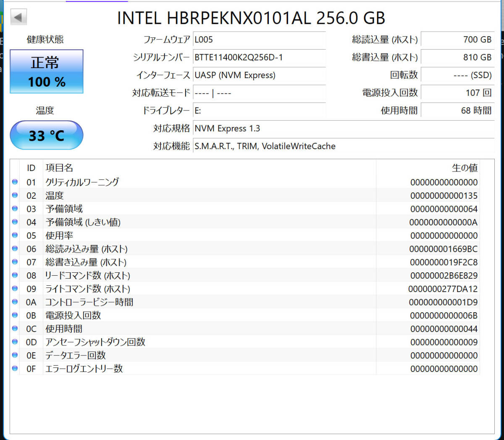Click status orb for エラーログエントリー数 row
The image size is (504, 440).
pos(15,369)
